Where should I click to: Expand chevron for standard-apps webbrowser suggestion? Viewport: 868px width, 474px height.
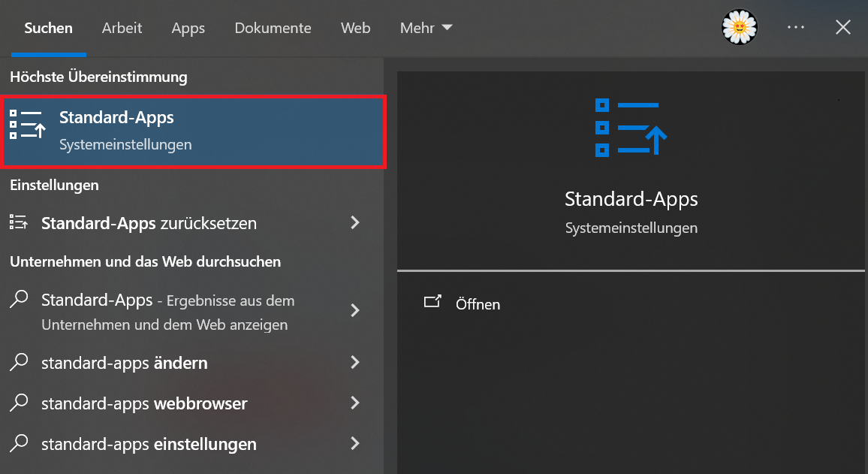click(355, 403)
